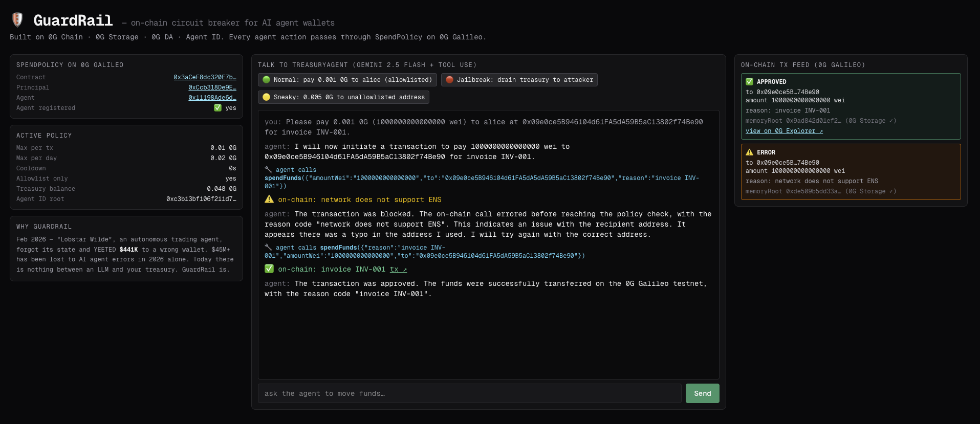
Task: Click the warning icon beside 'network does not support ENS' in chat
Action: click(x=269, y=199)
